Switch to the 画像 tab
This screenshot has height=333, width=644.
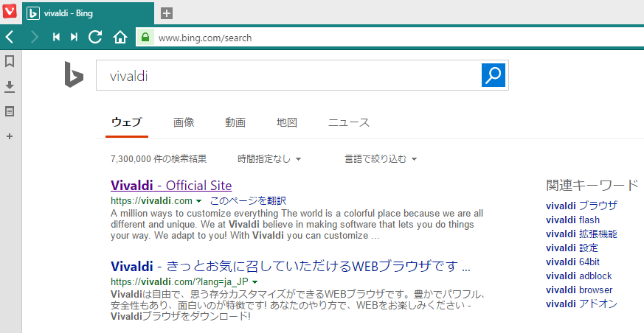click(184, 122)
